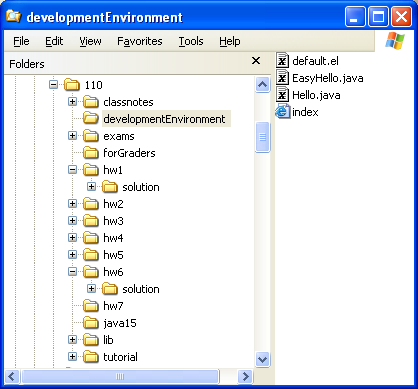The width and height of the screenshot is (418, 389).
Task: Click the Hello.java file icon
Action: 282,95
